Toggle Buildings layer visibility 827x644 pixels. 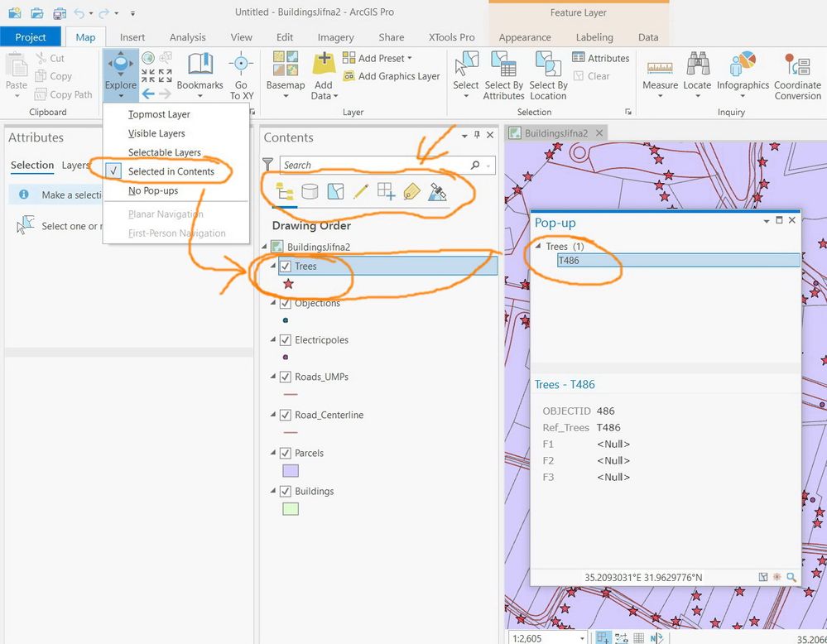pos(286,491)
